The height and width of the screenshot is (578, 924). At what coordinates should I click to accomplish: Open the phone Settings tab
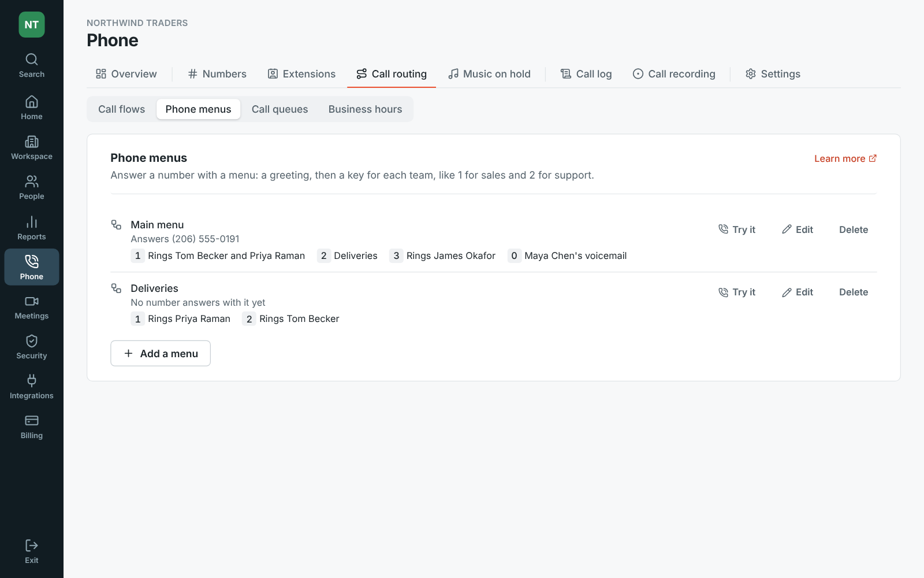pyautogui.click(x=773, y=74)
